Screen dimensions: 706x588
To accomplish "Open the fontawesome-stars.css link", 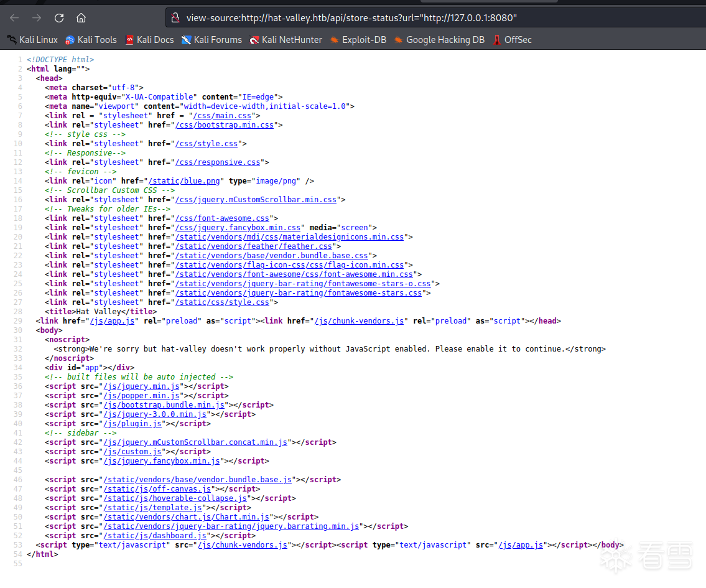I will point(299,293).
